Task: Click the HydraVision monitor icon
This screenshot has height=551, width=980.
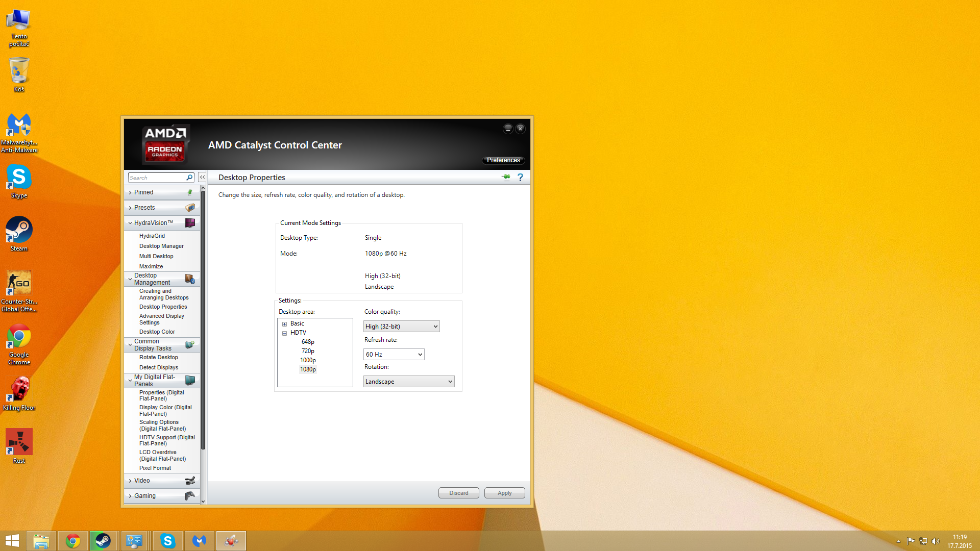Action: coord(190,223)
